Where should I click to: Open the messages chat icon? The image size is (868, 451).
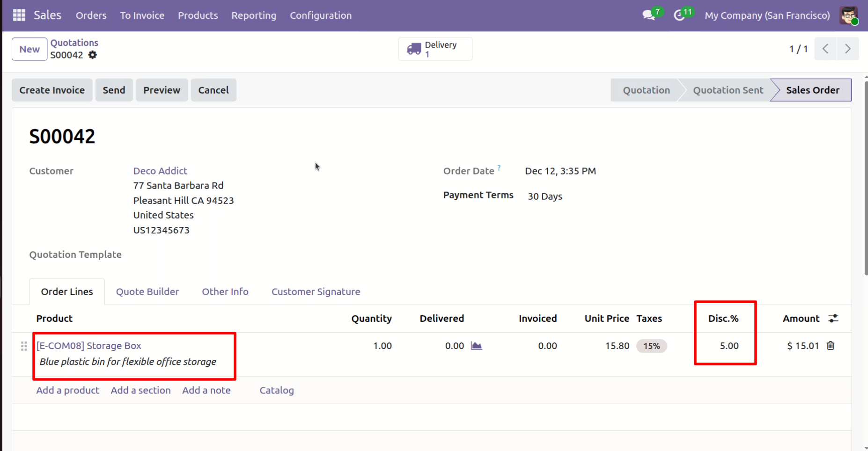click(x=648, y=15)
